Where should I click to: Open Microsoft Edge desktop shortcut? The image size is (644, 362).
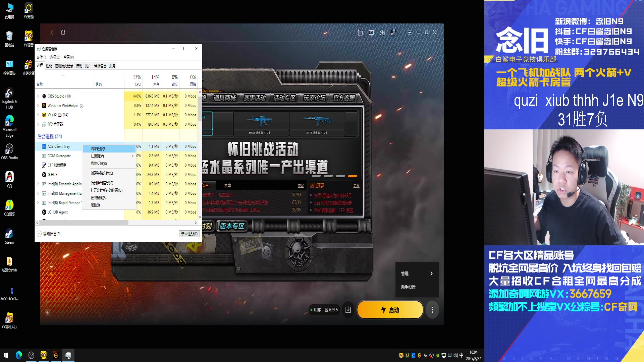click(9, 126)
